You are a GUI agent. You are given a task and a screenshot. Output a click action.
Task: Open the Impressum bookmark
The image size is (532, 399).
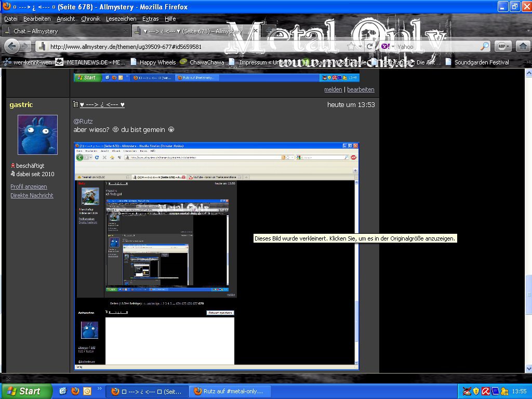[x=261, y=62]
